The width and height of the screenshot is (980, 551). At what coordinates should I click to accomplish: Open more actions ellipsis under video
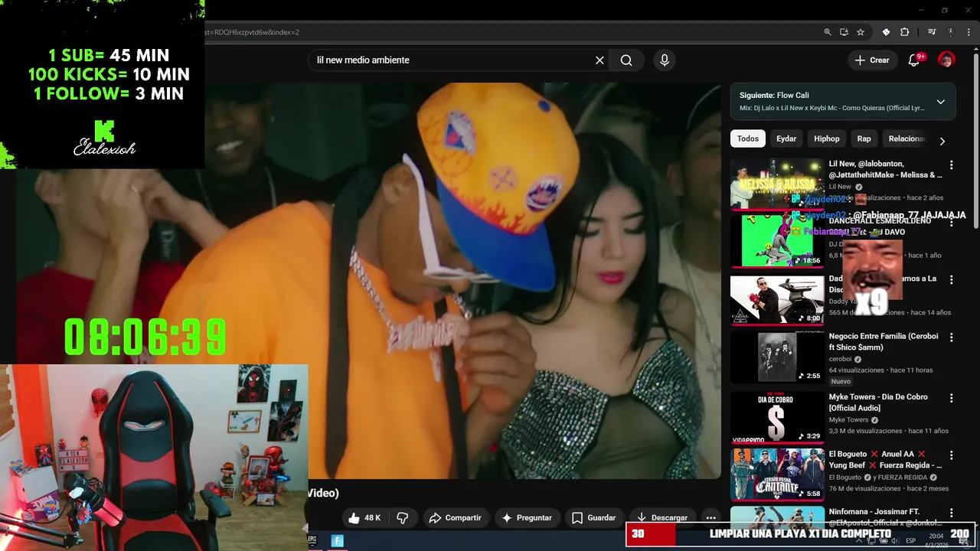710,518
